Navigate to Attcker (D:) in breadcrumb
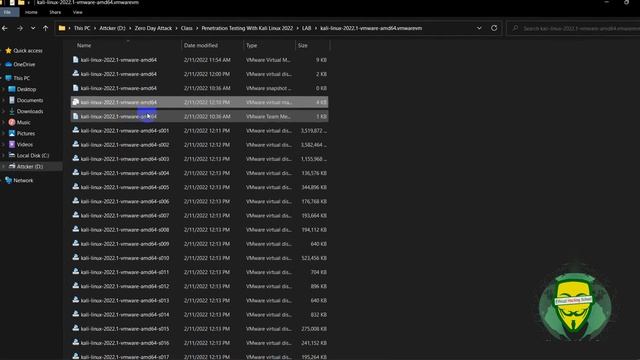 tap(113, 28)
